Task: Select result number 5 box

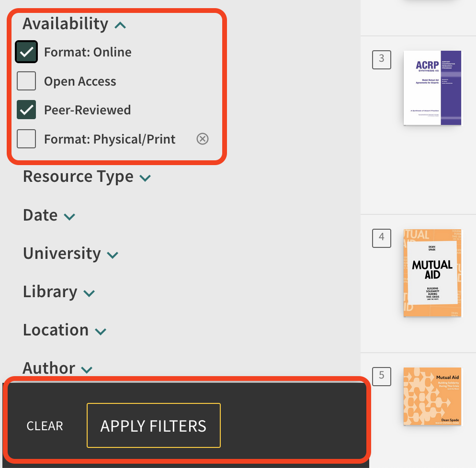Action: 382,376
